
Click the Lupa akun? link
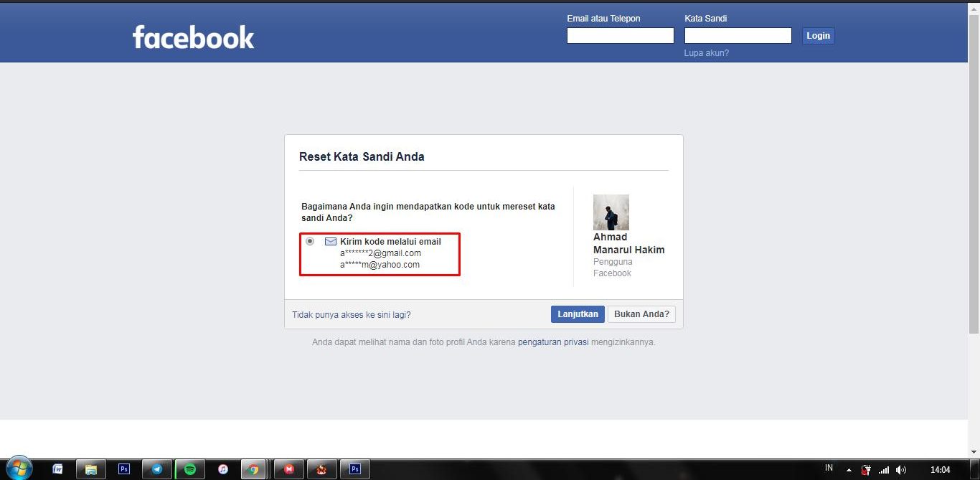707,53
